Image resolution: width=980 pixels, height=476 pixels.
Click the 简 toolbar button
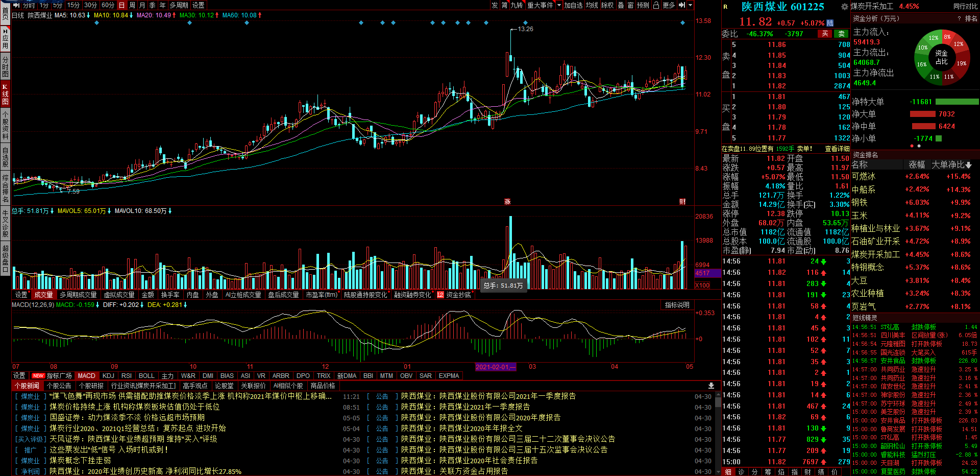[x=504, y=5]
